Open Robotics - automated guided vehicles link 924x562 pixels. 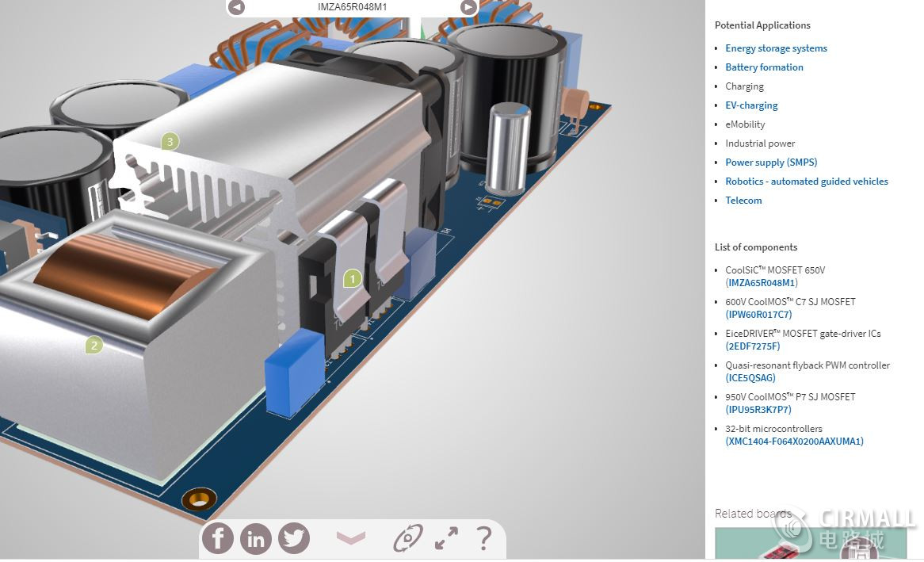coord(807,182)
